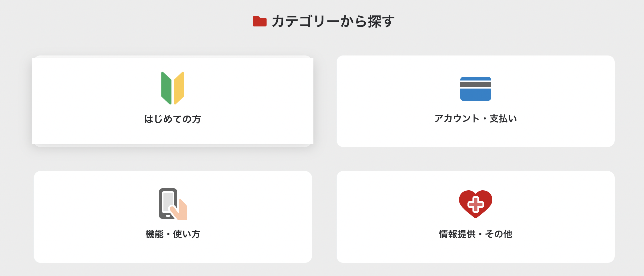Click the smartphone with hand icon
Viewport: 644px width, 276px height.
click(x=173, y=204)
